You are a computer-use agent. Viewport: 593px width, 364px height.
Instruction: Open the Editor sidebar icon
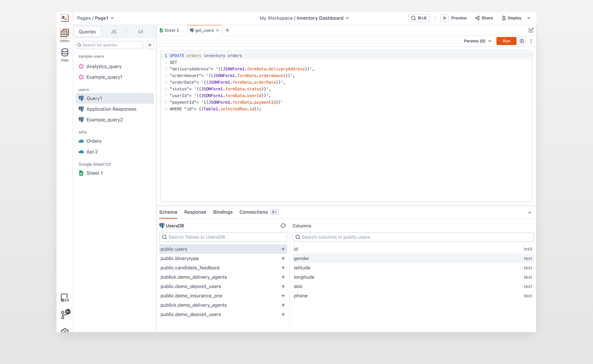[65, 35]
